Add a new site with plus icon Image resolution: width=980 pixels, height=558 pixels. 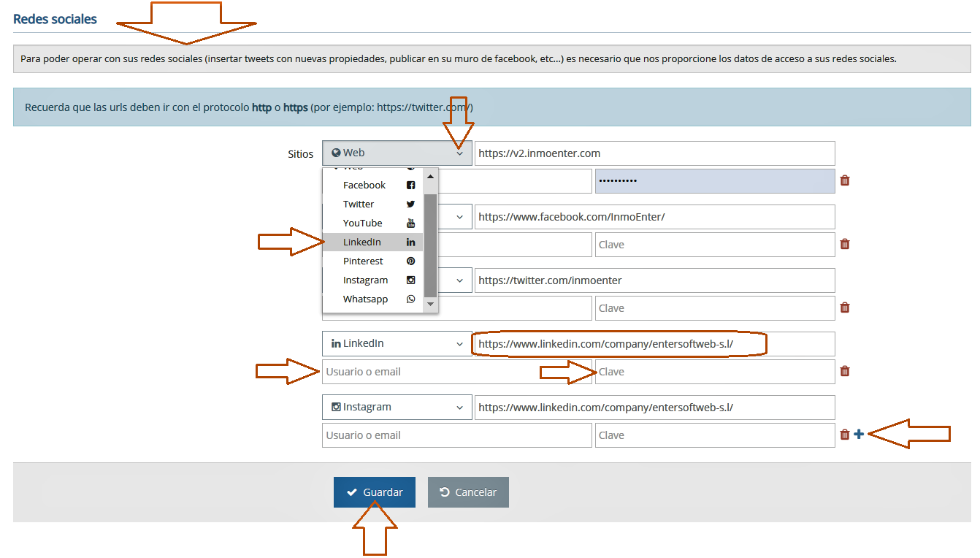[x=859, y=434]
